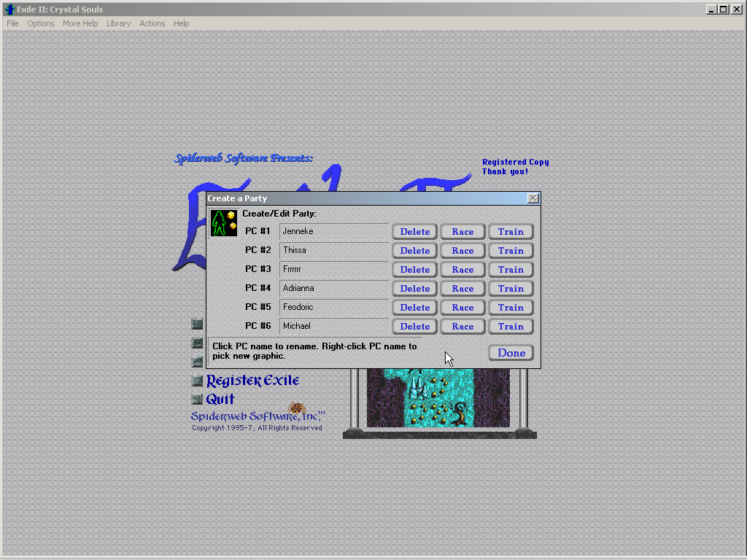Viewport: 747px width, 560px height.
Task: Choose Race for Feodoric
Action: 462,308
